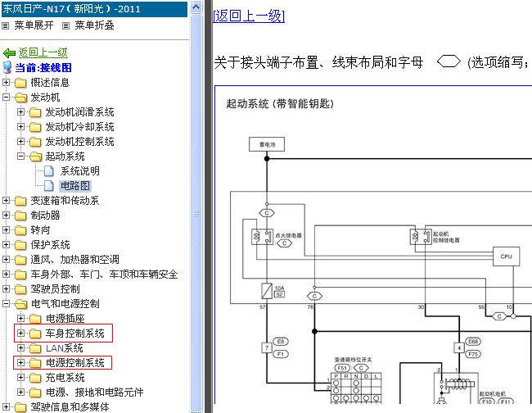Expand the 概述信息 tree node
The height and width of the screenshot is (413, 532).
(x=6, y=82)
